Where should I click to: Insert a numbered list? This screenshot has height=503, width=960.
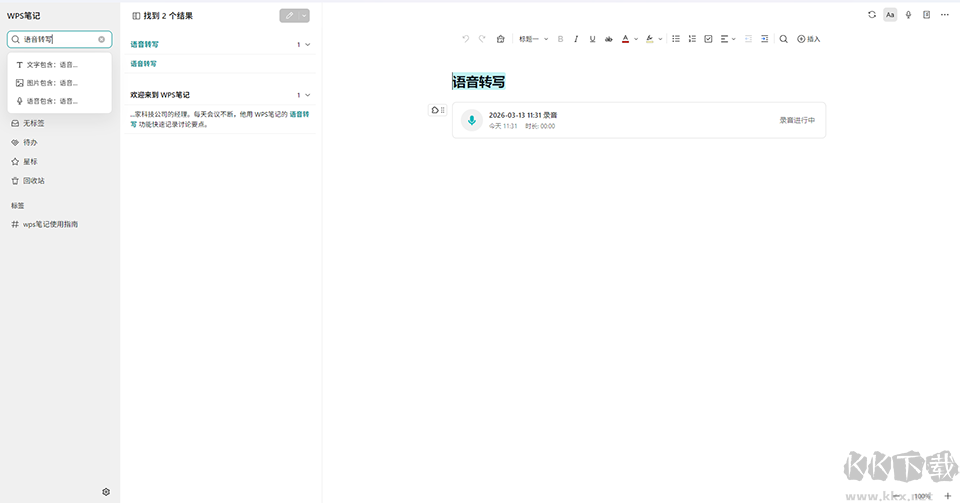point(692,39)
